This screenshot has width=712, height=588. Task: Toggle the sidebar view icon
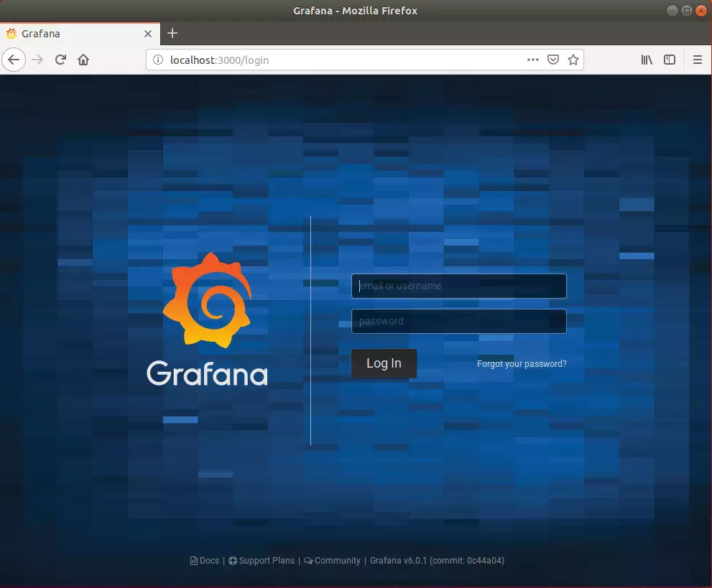coord(670,60)
